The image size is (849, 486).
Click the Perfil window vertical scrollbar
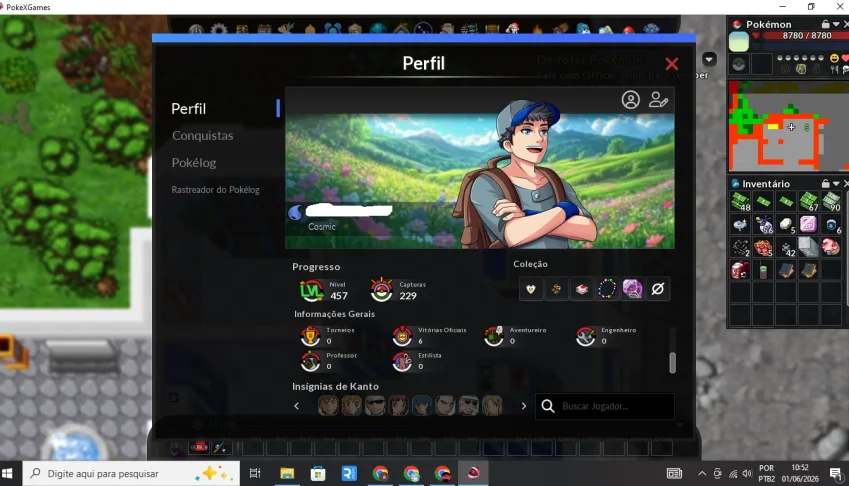pyautogui.click(x=672, y=363)
